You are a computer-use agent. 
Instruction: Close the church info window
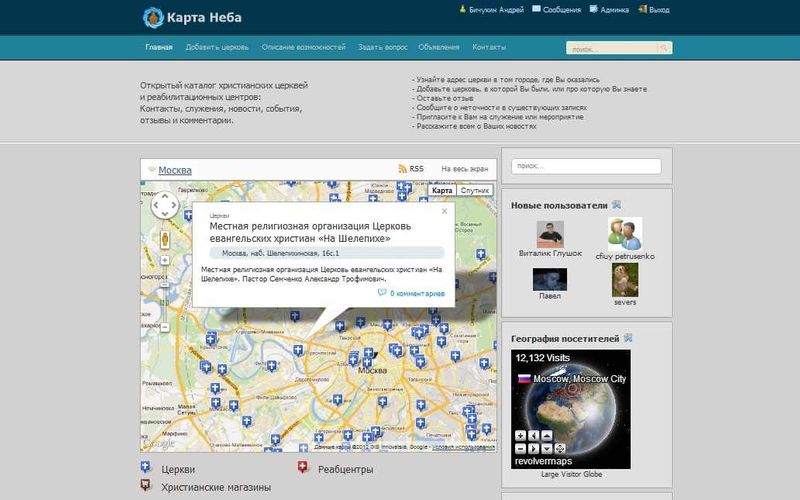click(x=444, y=211)
